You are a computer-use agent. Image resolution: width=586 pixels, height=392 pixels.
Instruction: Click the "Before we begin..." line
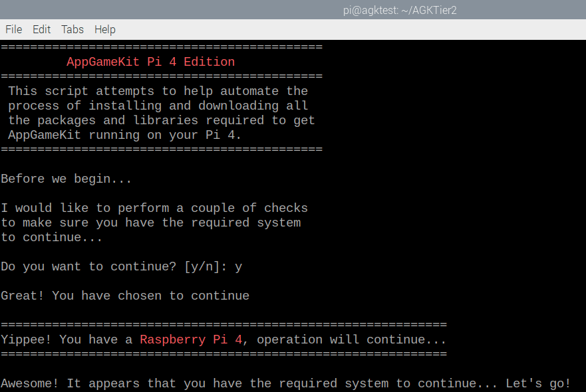tap(67, 179)
